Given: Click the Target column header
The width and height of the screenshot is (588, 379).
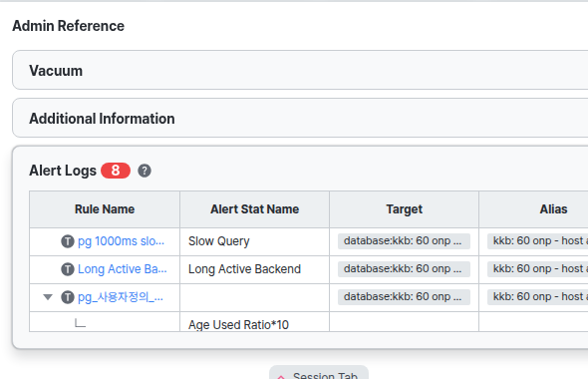Looking at the screenshot, I should coord(405,209).
